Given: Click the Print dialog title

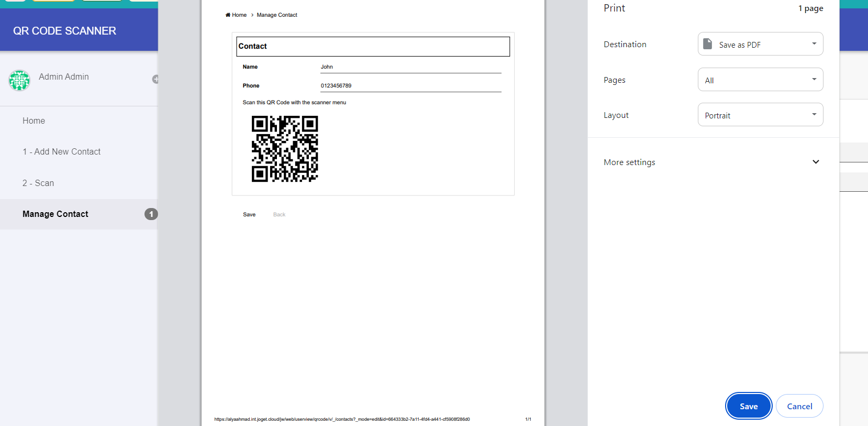Looking at the screenshot, I should [614, 8].
